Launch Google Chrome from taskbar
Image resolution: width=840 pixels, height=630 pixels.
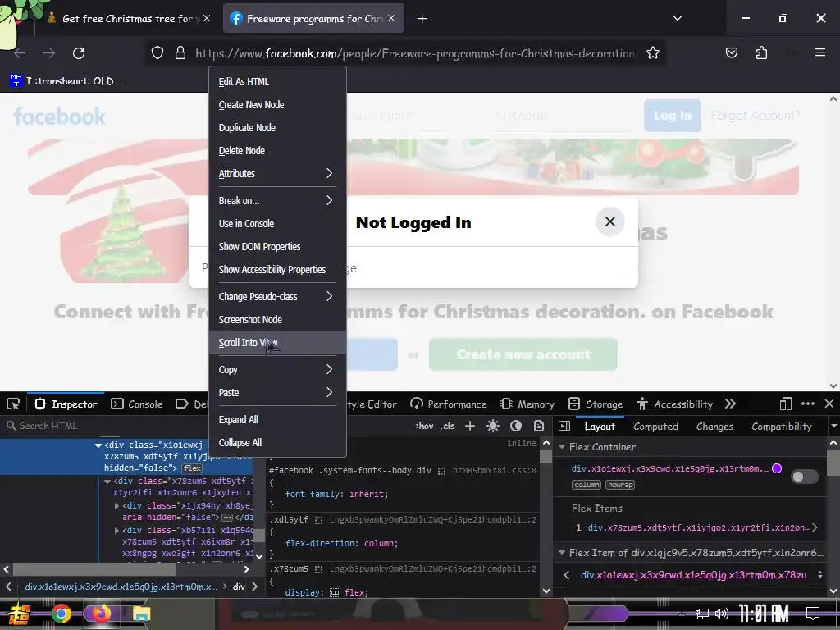pyautogui.click(x=61, y=614)
